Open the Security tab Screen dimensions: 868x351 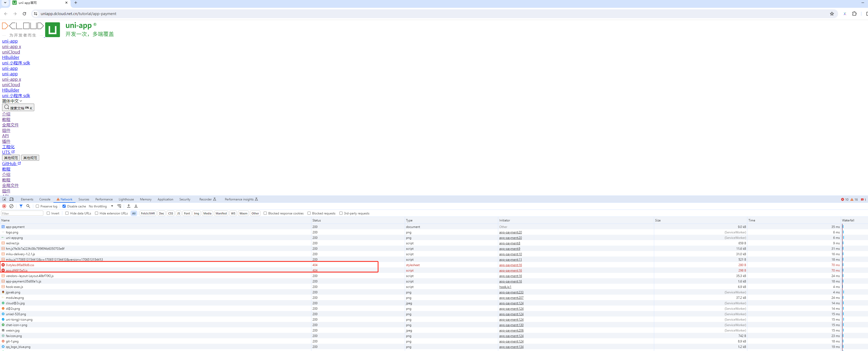pos(185,200)
